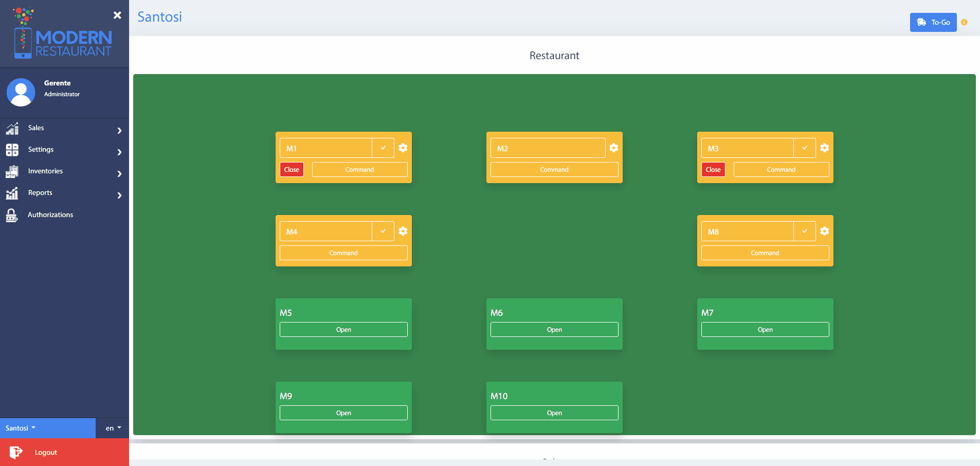Toggle the checkmark on table M1
Viewport: 980px width, 466px height.
click(383, 148)
